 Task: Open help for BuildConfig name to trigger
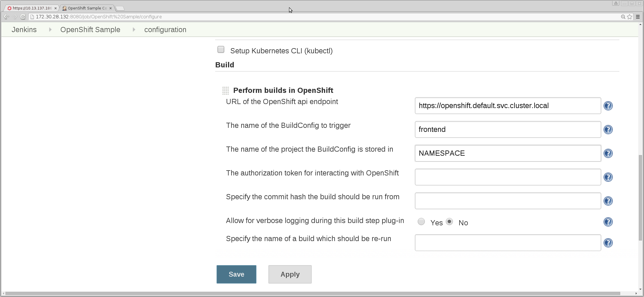(x=608, y=130)
